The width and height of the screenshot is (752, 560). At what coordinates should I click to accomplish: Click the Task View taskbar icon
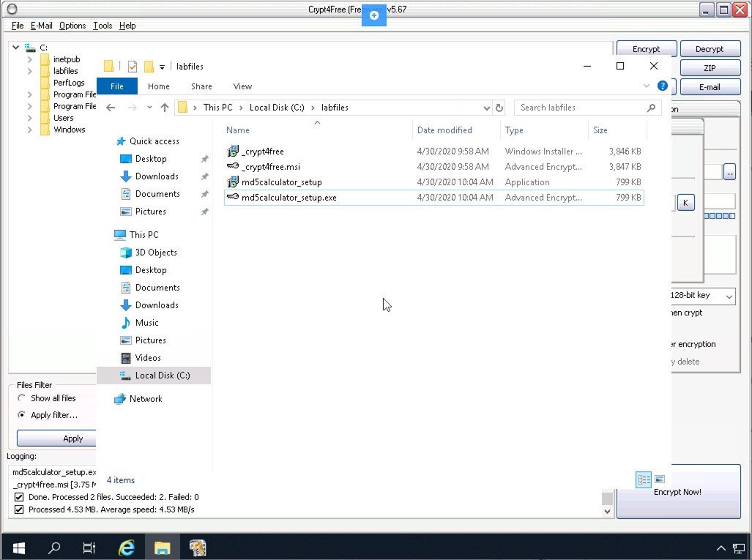pyautogui.click(x=89, y=548)
